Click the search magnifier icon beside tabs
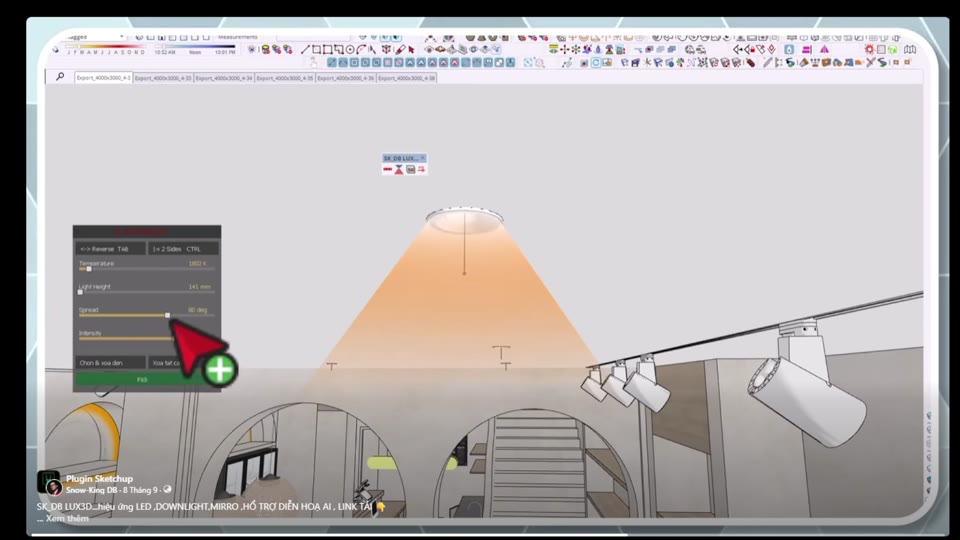960x540 pixels. 60,77
